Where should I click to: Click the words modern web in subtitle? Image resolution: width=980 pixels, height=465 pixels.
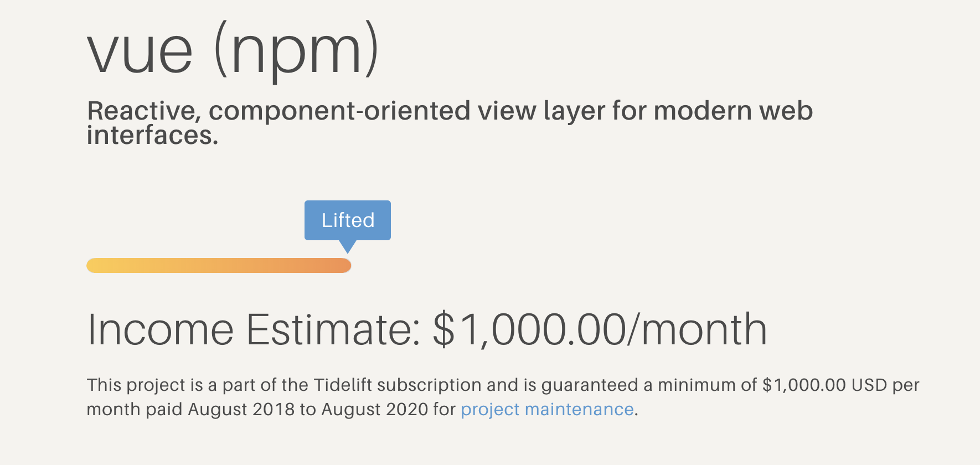tap(733, 111)
